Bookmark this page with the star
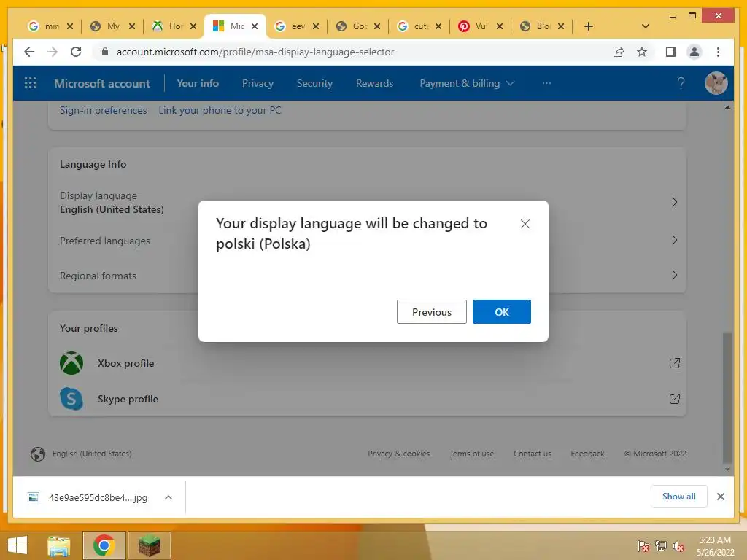Viewport: 747px width, 560px height. coord(642,52)
